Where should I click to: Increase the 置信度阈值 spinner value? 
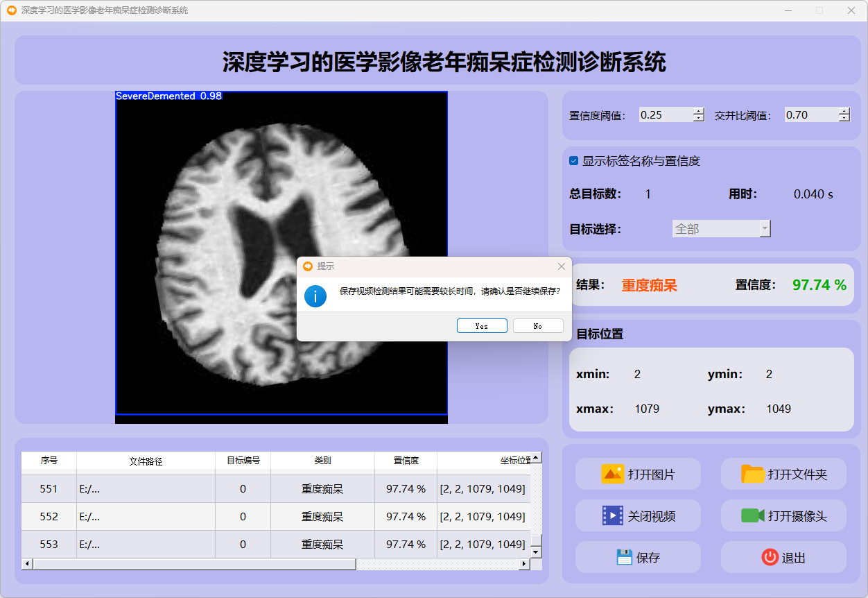point(698,111)
